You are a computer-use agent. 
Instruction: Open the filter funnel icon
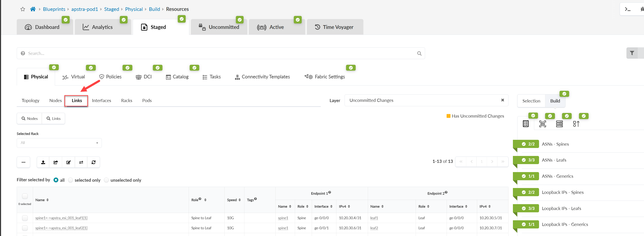click(x=632, y=53)
